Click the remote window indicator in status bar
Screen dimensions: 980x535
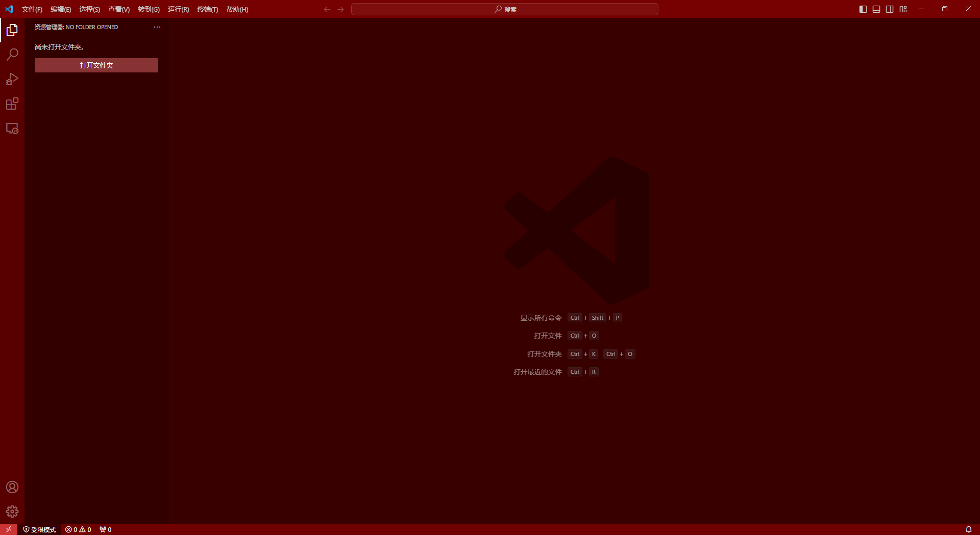[x=9, y=529]
